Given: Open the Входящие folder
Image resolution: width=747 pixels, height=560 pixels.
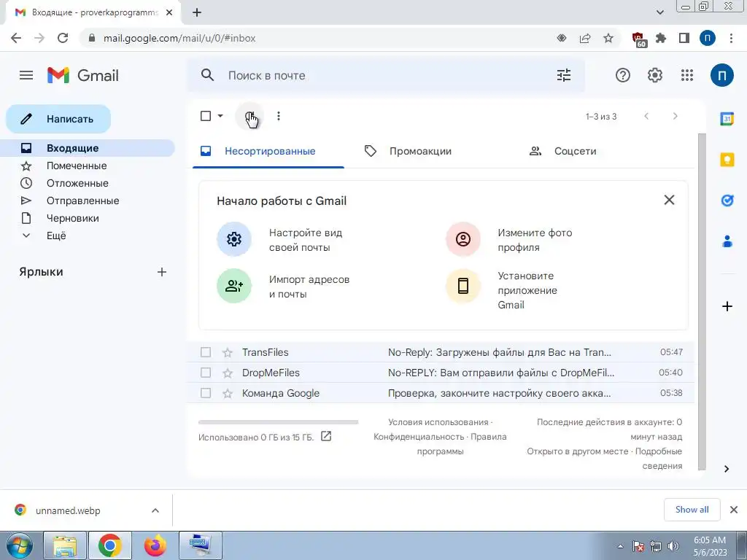Looking at the screenshot, I should coord(88,148).
